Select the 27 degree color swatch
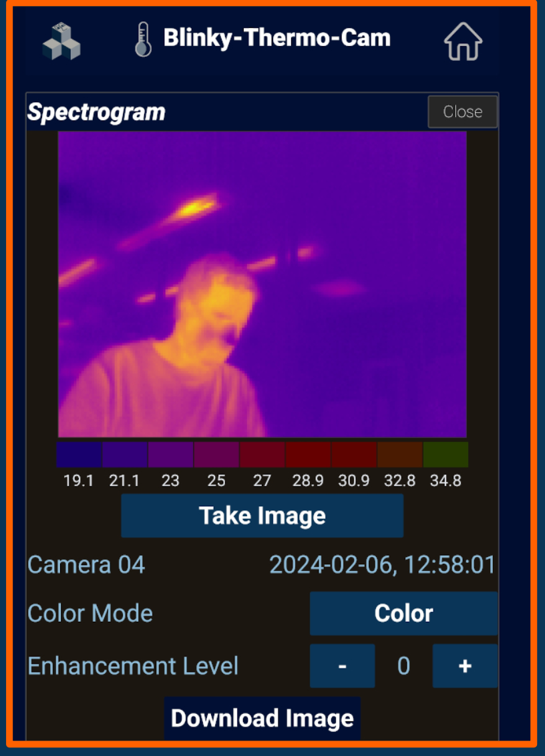Viewport: 545px width, 756px height. (262, 455)
